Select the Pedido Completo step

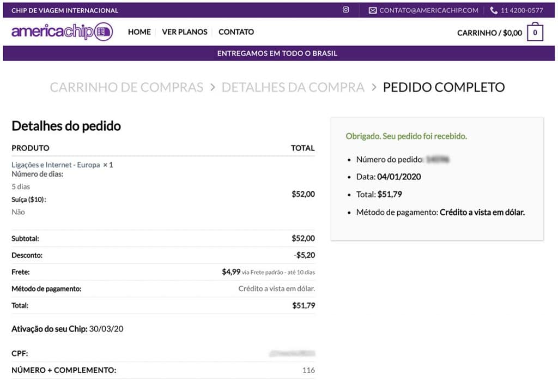pyautogui.click(x=444, y=87)
